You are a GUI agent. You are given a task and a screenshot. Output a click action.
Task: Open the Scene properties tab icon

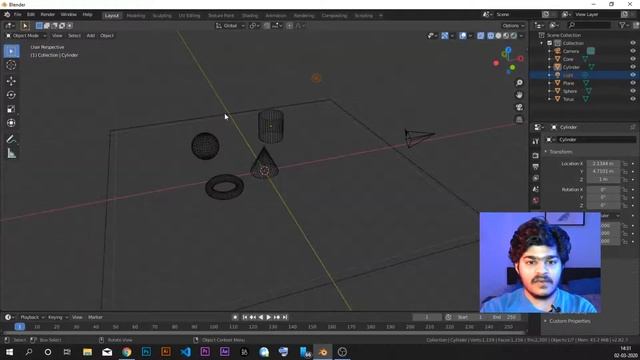click(536, 189)
